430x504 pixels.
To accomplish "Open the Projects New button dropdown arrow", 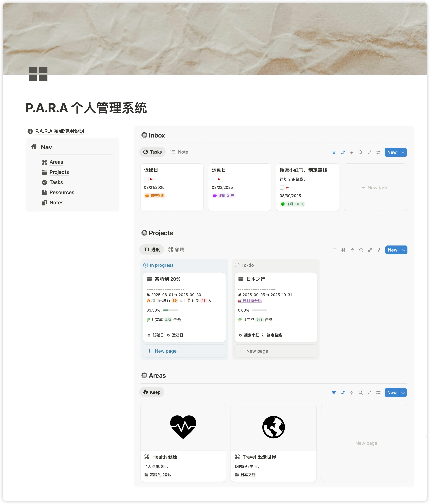I will tap(404, 250).
